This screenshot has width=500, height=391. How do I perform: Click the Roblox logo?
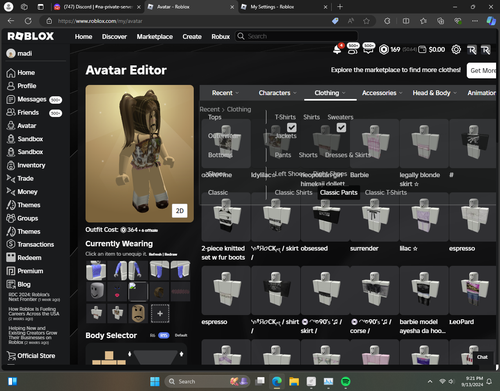(x=31, y=36)
